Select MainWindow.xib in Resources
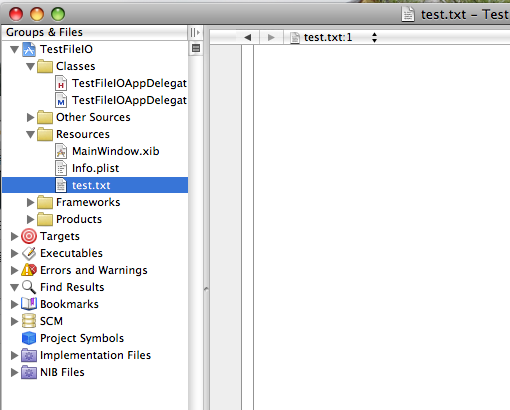The image size is (510, 410). (x=95, y=151)
